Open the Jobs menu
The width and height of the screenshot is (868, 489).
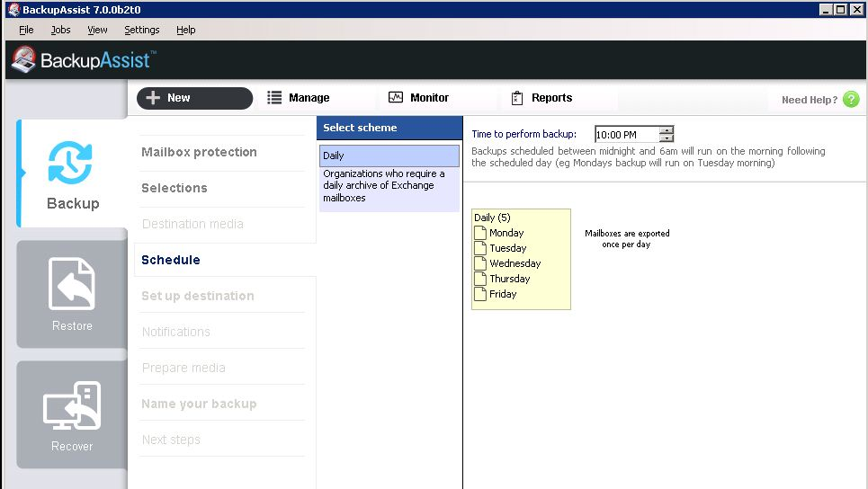(x=60, y=30)
